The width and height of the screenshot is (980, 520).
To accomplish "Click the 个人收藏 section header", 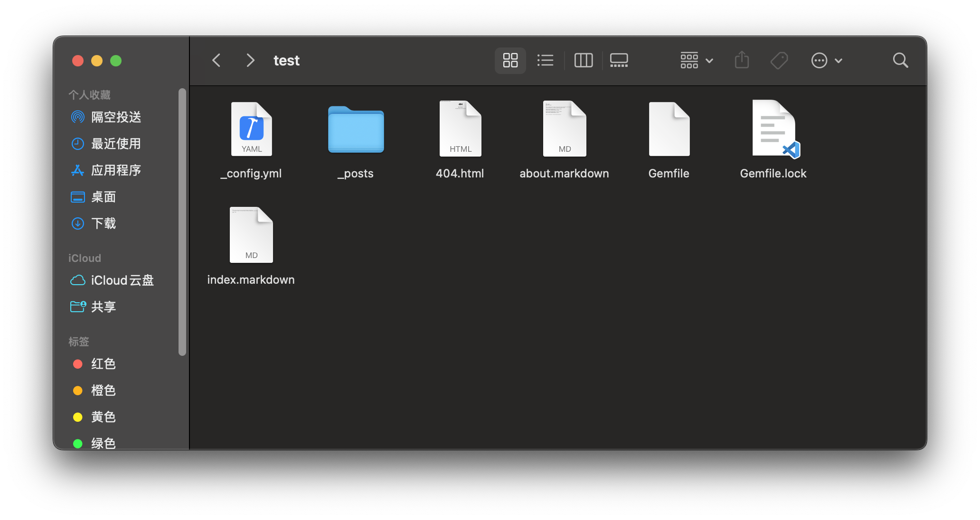I will tap(89, 95).
